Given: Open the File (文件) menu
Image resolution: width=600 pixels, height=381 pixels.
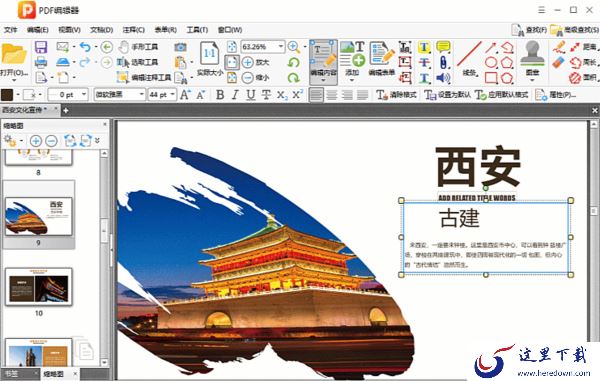Looking at the screenshot, I should click(x=10, y=29).
